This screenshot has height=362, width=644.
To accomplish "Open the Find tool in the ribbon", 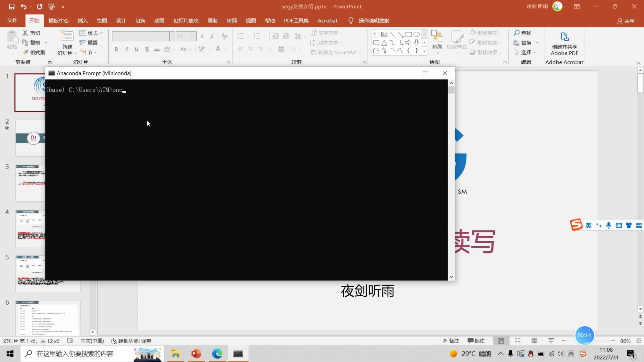I will (523, 33).
